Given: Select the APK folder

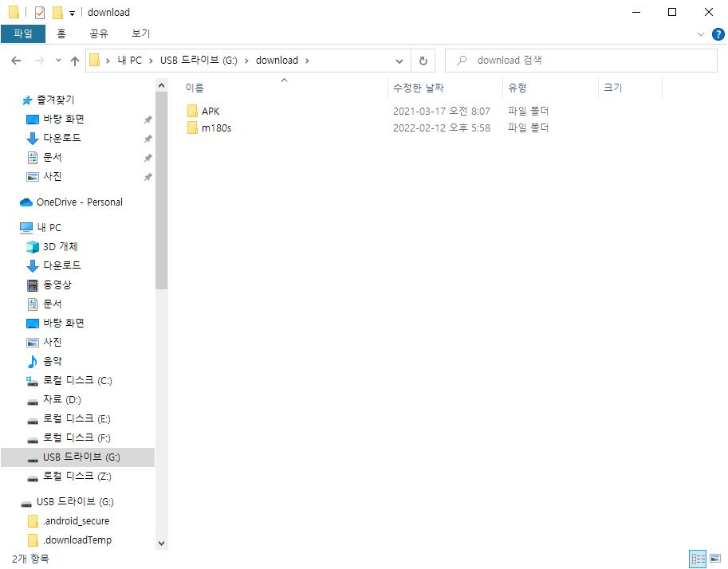Looking at the screenshot, I should click(211, 112).
